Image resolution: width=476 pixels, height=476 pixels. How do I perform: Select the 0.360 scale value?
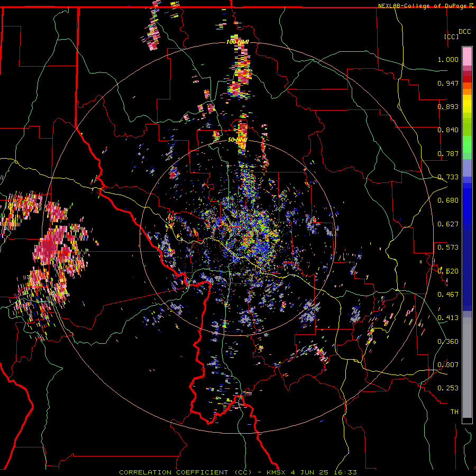(448, 342)
